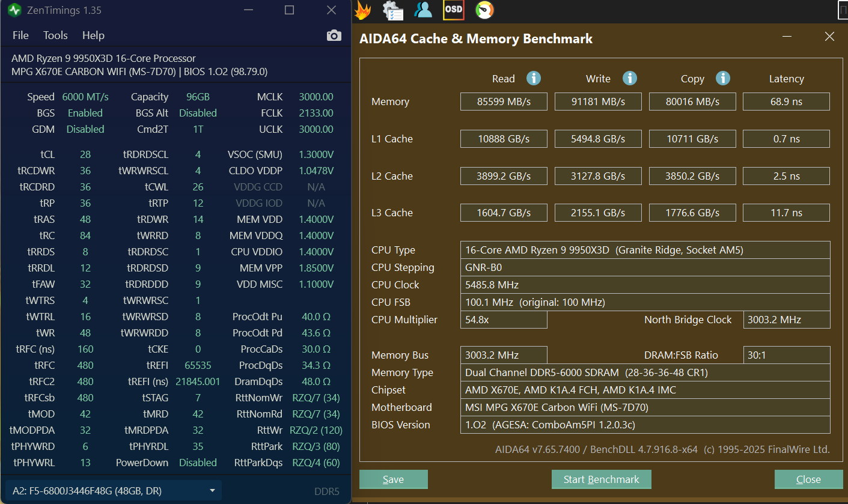Click the tREFI value 65535
This screenshot has width=848, height=504.
point(198,365)
